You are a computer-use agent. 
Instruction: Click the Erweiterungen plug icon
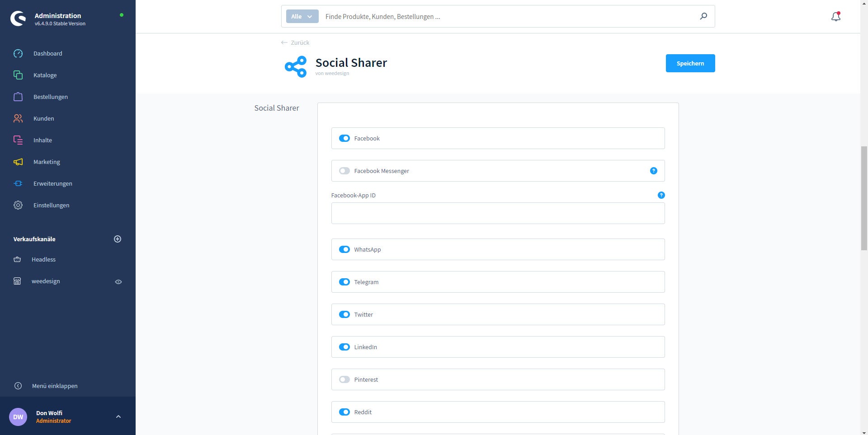tap(18, 183)
